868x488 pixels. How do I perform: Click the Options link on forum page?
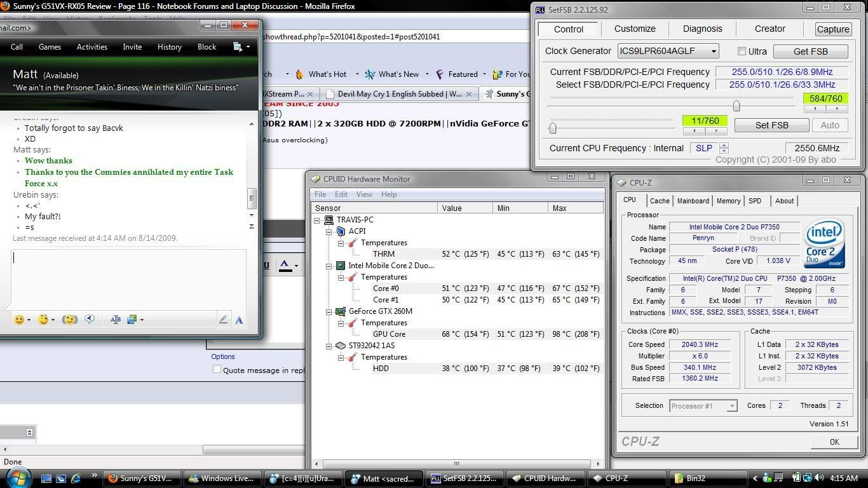223,356
